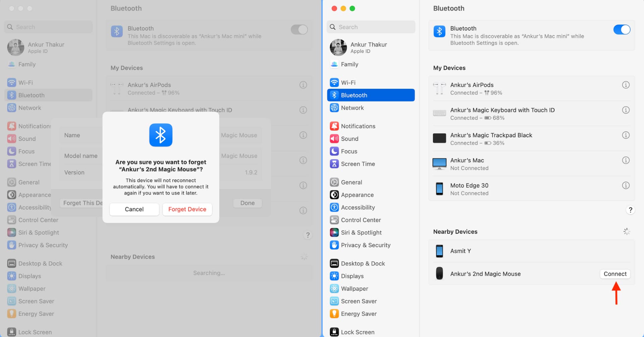Viewport: 644px width, 337px height.
Task: Open Sound settings in right sidebar
Action: [371, 139]
